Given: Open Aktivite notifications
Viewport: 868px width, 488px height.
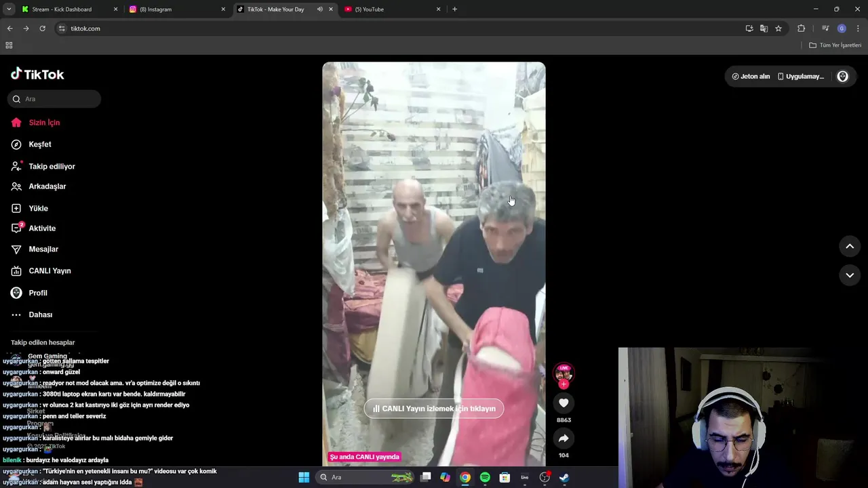Looking at the screenshot, I should pyautogui.click(x=33, y=228).
